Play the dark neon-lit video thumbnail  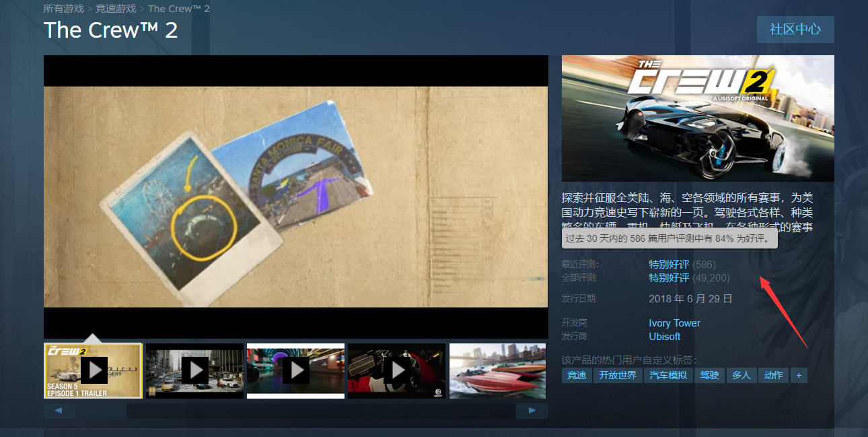pos(295,370)
